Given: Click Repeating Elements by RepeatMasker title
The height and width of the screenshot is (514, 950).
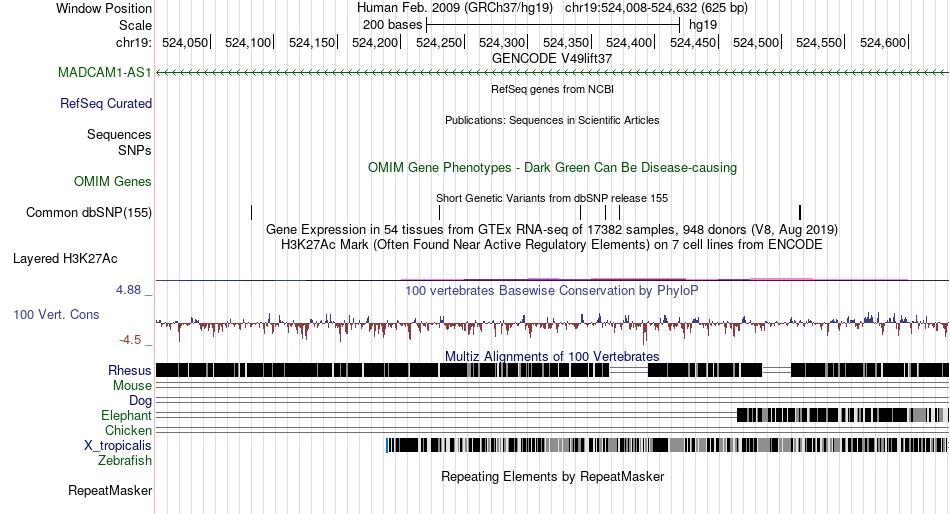Looking at the screenshot, I should [x=553, y=476].
